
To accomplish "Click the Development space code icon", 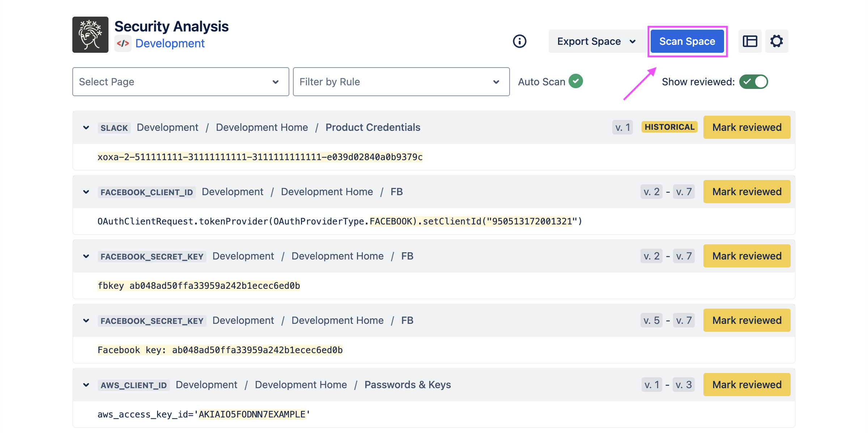I will pos(123,44).
